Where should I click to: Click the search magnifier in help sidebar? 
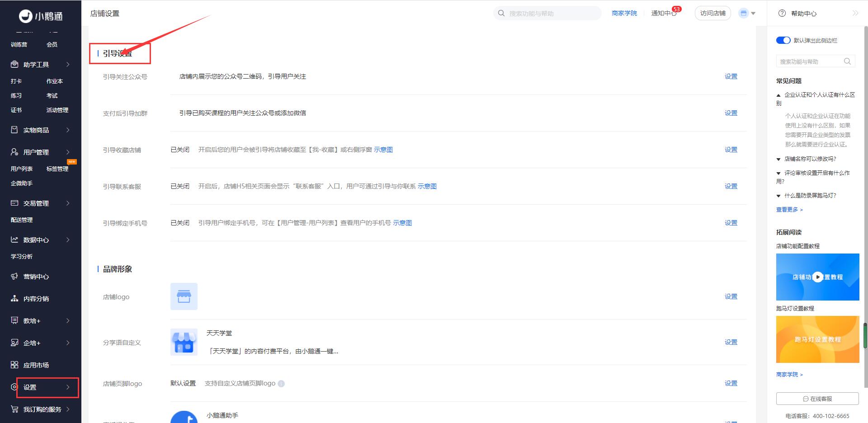[x=847, y=61]
